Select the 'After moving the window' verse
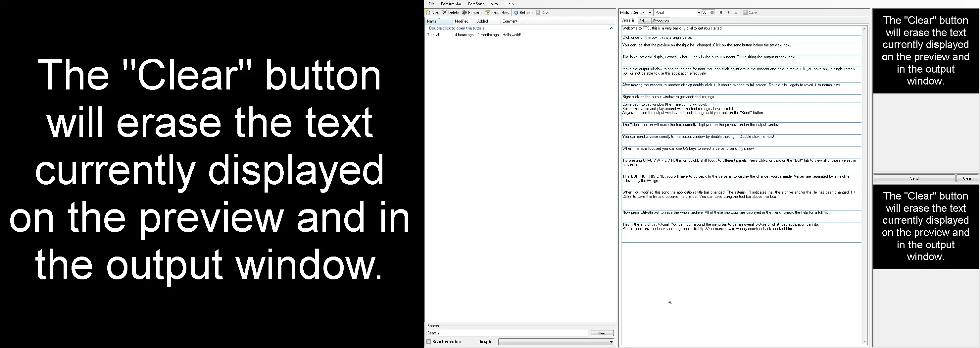 tap(742, 89)
